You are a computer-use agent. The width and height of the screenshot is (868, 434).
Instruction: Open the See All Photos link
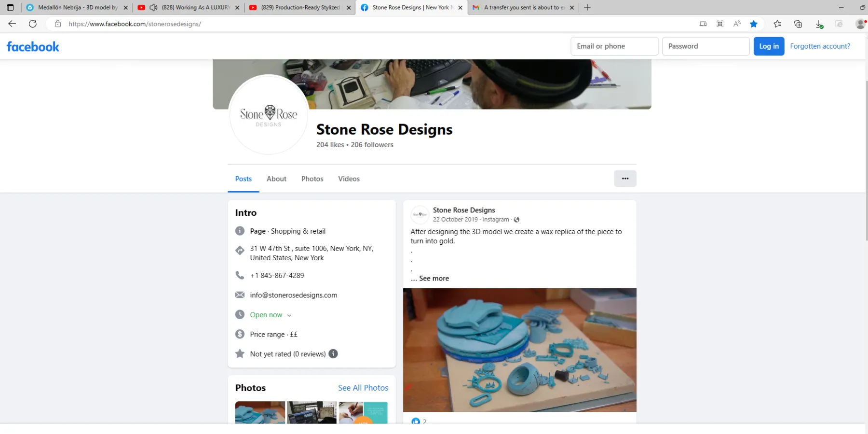(x=363, y=388)
